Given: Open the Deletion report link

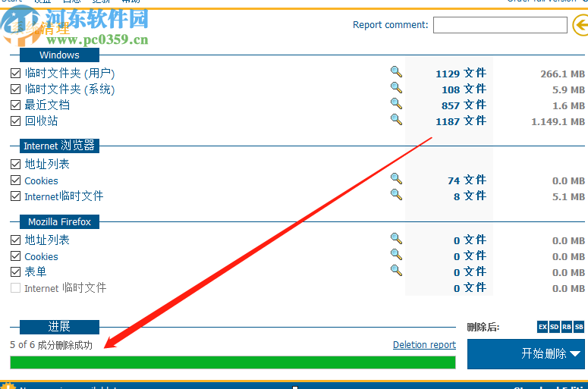Looking at the screenshot, I should [x=424, y=345].
